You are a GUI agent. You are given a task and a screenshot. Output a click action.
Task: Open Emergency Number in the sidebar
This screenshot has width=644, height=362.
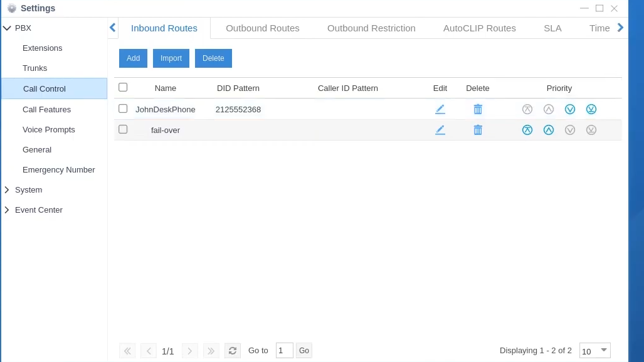click(59, 170)
